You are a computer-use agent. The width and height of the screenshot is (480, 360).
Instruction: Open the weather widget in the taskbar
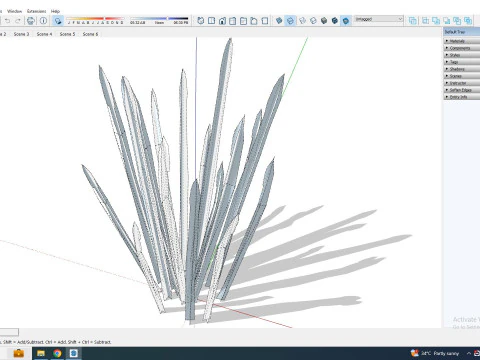coord(435,353)
